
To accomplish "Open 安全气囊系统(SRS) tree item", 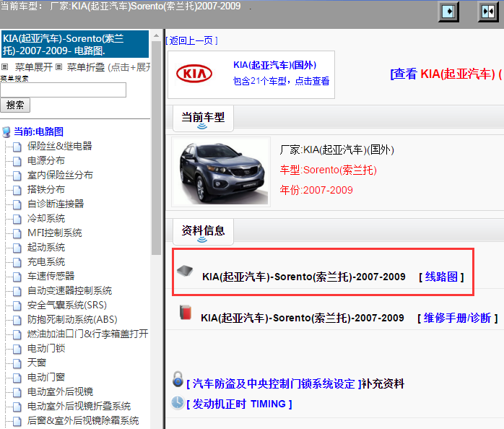I will click(x=67, y=305).
